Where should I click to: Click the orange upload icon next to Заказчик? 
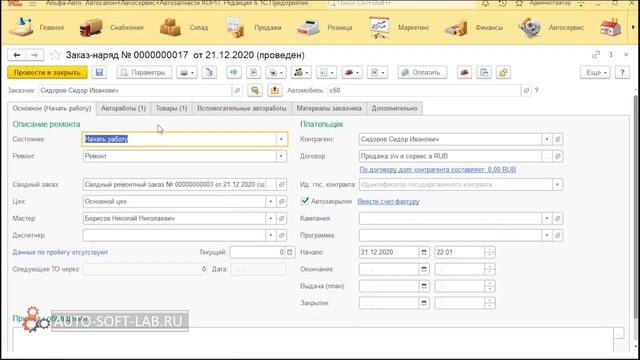[275, 90]
